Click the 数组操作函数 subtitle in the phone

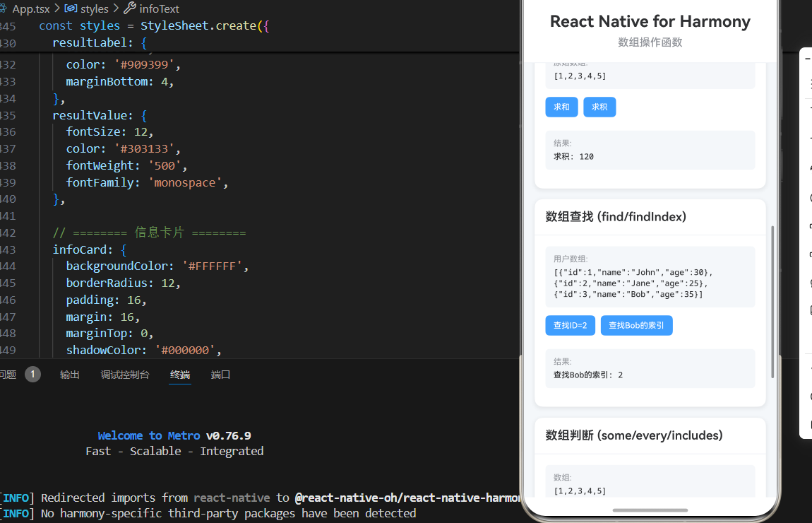point(650,42)
